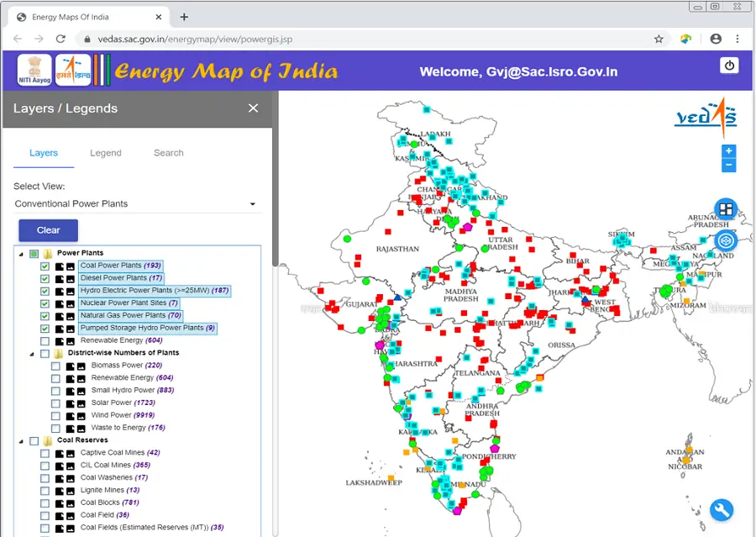Uncheck Hydro Electric Power Plants layer

[45, 292]
